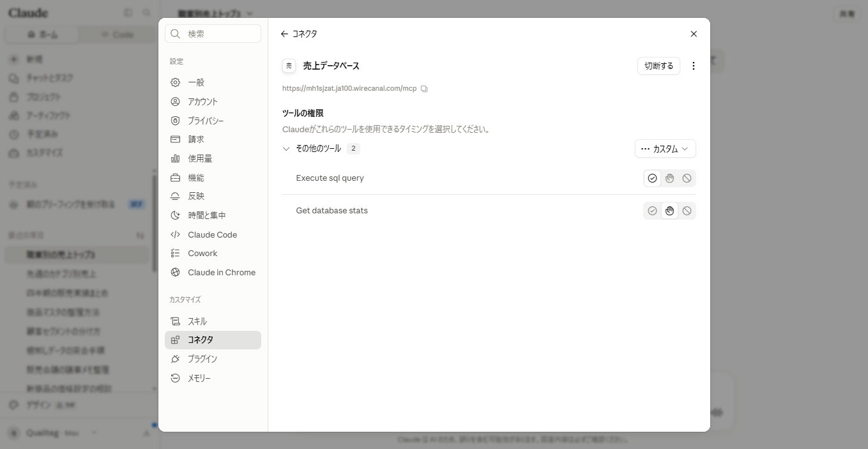Open Cowork settings
The image size is (868, 449).
213,254
